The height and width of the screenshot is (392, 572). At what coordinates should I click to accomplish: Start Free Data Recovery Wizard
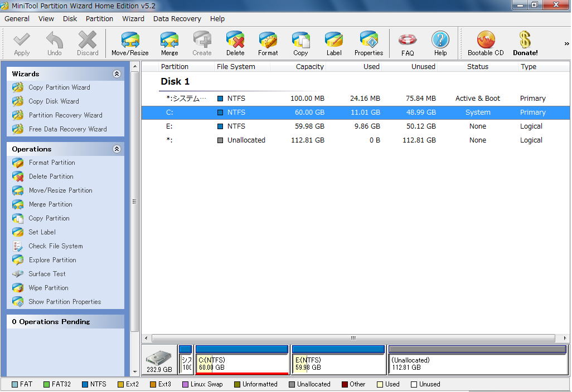point(67,129)
